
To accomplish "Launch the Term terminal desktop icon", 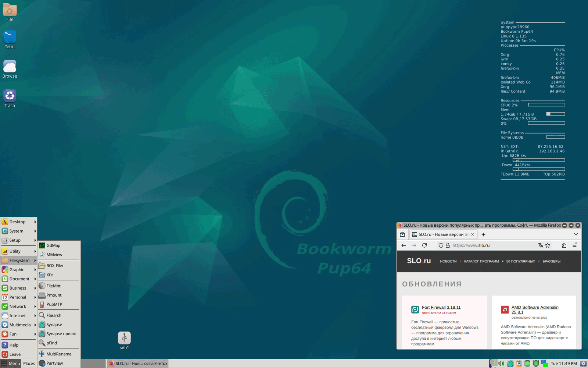I will click(10, 40).
